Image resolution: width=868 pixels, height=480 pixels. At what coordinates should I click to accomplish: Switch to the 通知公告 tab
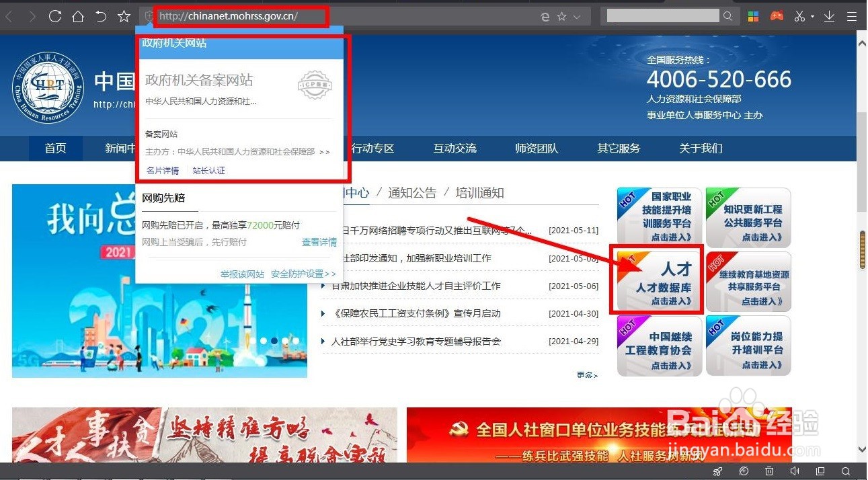pos(412,193)
